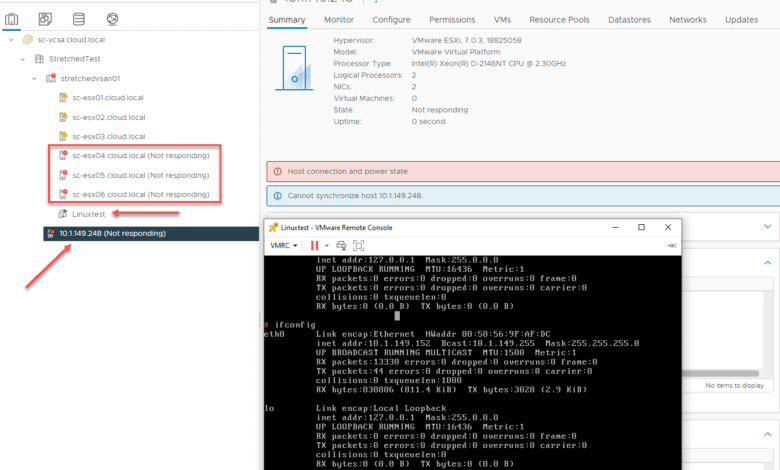
Task: Select sc-esx02.cloud.local in the tree
Action: [x=108, y=117]
